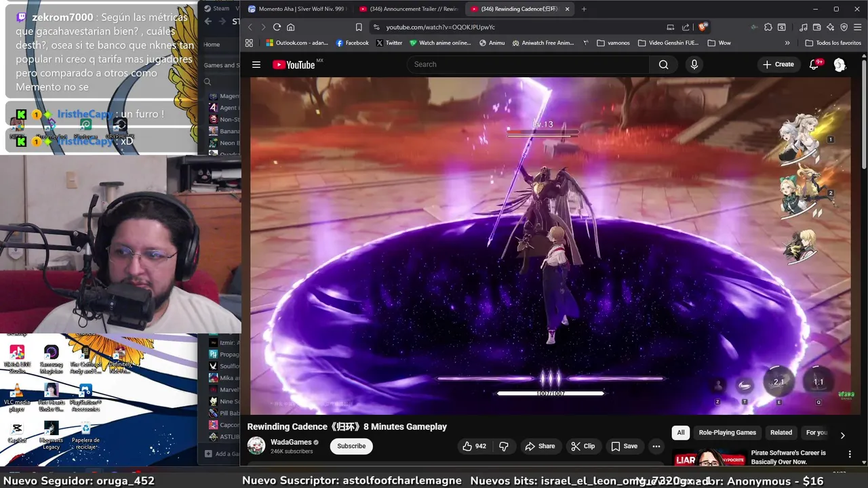Image resolution: width=868 pixels, height=488 pixels.
Task: Share the video
Action: (540, 446)
